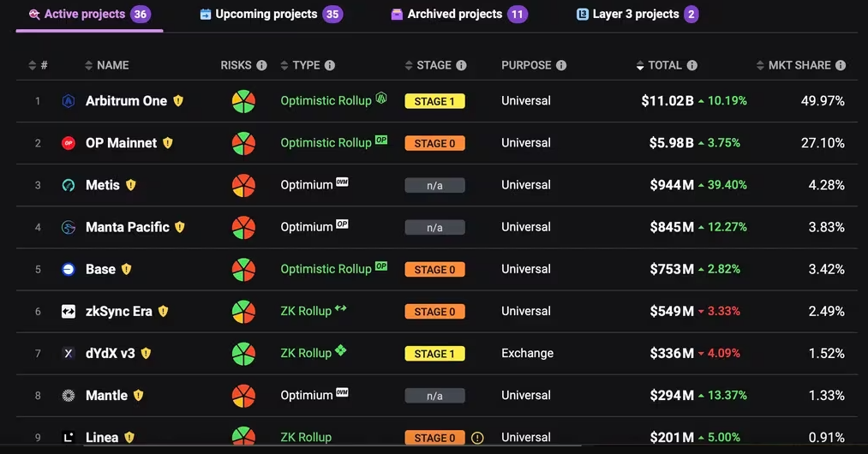Click the Metis warning shield icon
Viewport: 868px width, 454px height.
pyautogui.click(x=130, y=185)
